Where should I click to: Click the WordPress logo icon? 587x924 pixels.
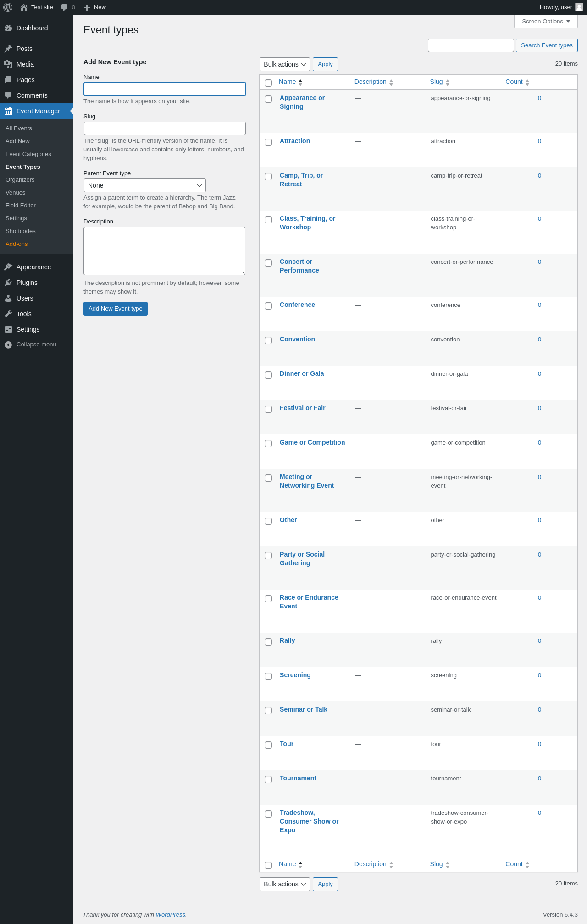8,7
